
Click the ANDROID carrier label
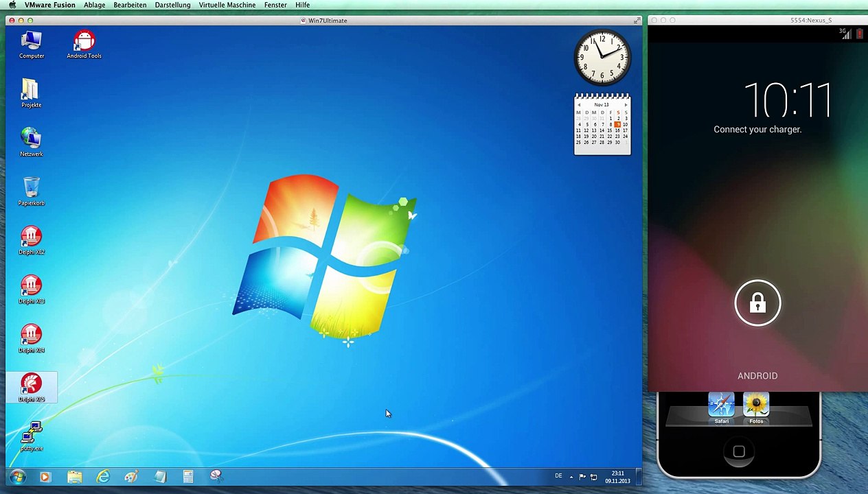[757, 376]
